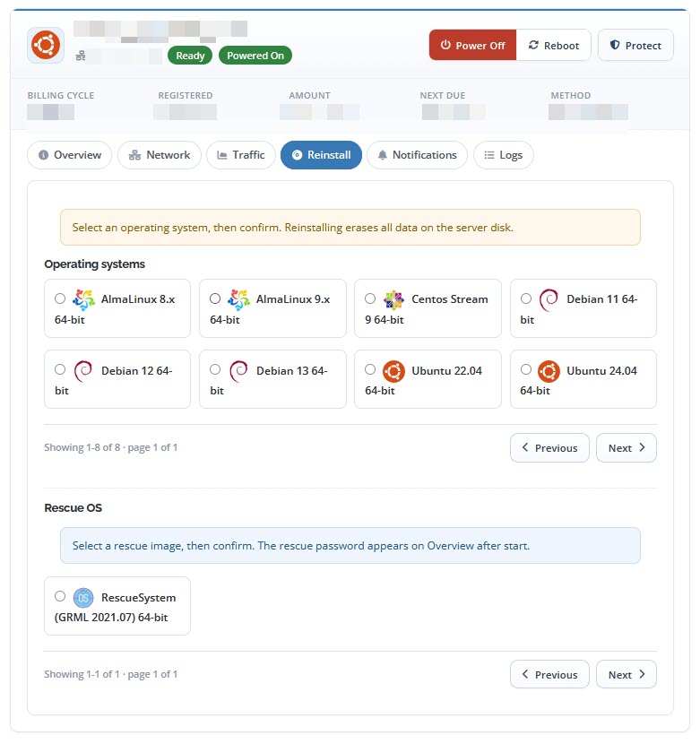
Task: Click the REGISTERED label
Action: (186, 95)
